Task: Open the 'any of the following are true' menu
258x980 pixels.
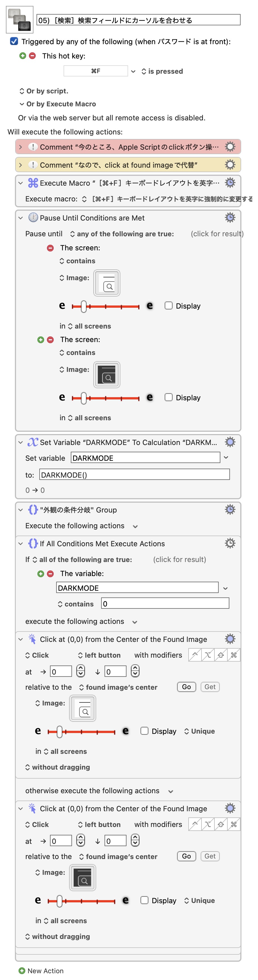Action: coord(122,233)
